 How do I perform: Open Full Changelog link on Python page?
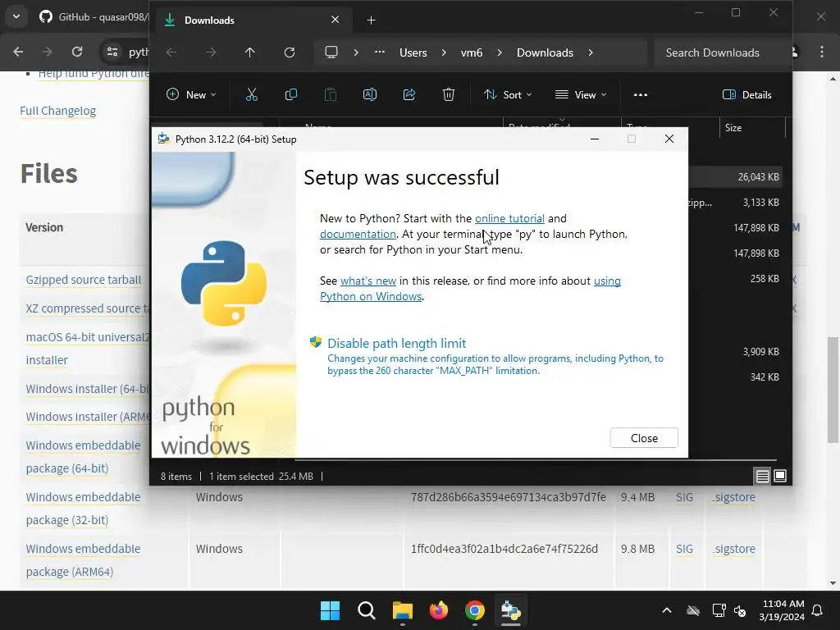58,111
